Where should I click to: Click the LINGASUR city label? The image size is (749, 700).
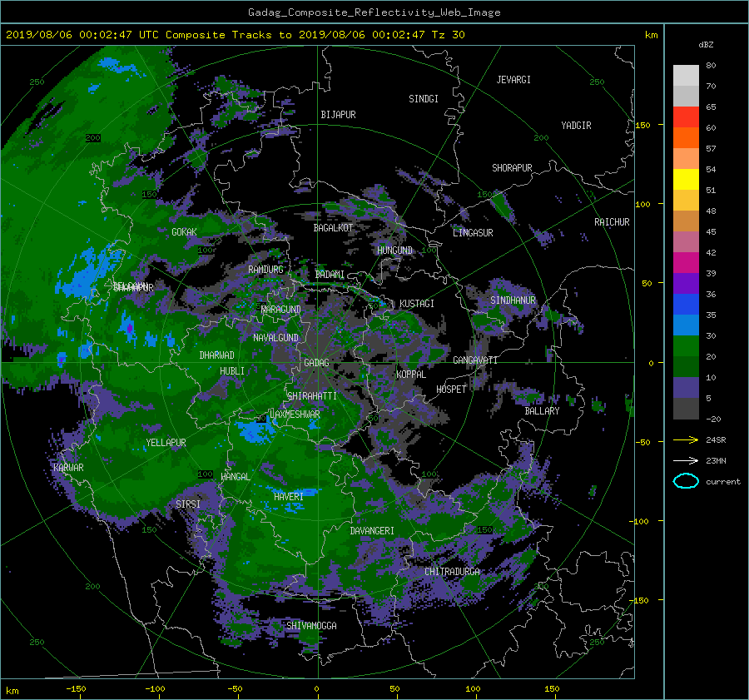[x=473, y=233]
